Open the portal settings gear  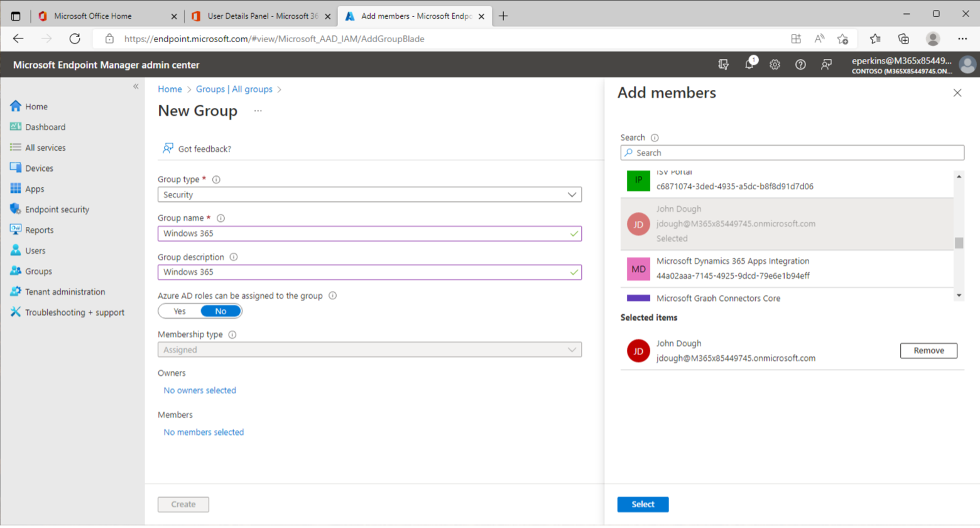[775, 64]
